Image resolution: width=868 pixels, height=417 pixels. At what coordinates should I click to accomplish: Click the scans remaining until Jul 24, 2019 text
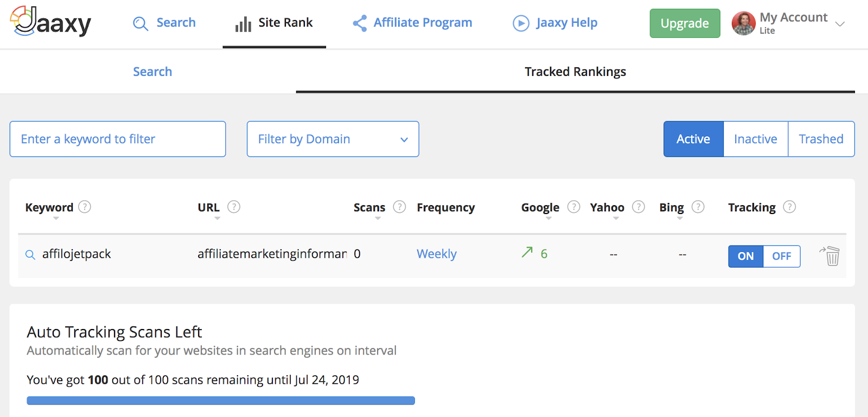pos(193,380)
